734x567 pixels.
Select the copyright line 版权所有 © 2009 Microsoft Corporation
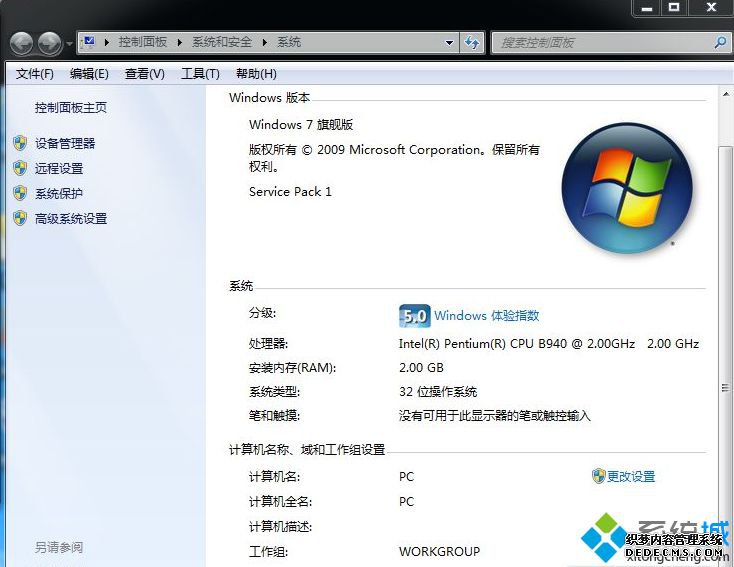tap(366, 150)
